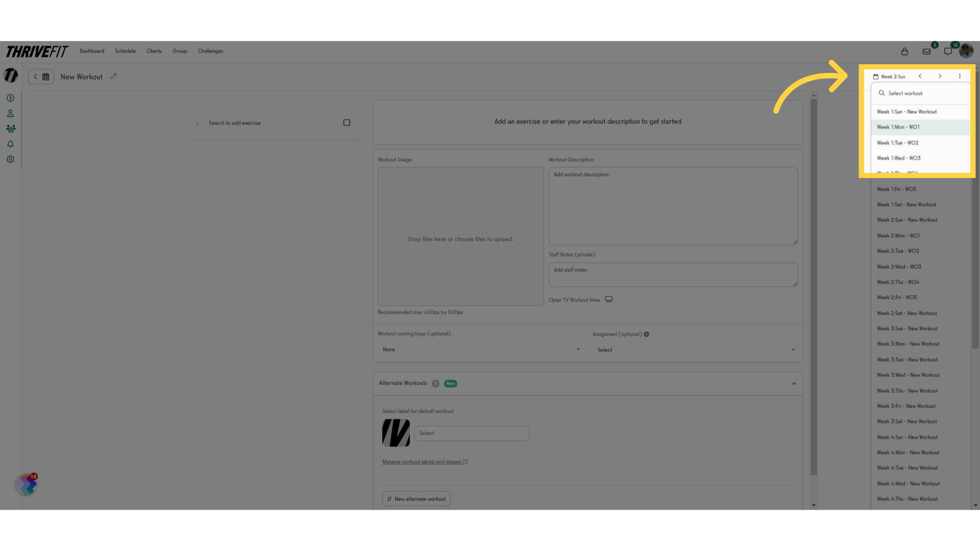
Task: Enable the checkbox next to search exercise field
Action: click(347, 122)
